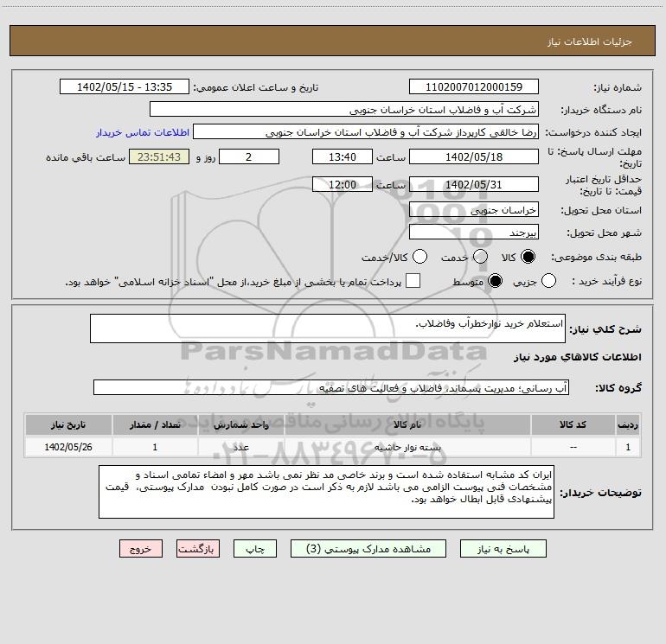Click the remaining days field showing 2
This screenshot has height=644, width=666.
[249, 156]
